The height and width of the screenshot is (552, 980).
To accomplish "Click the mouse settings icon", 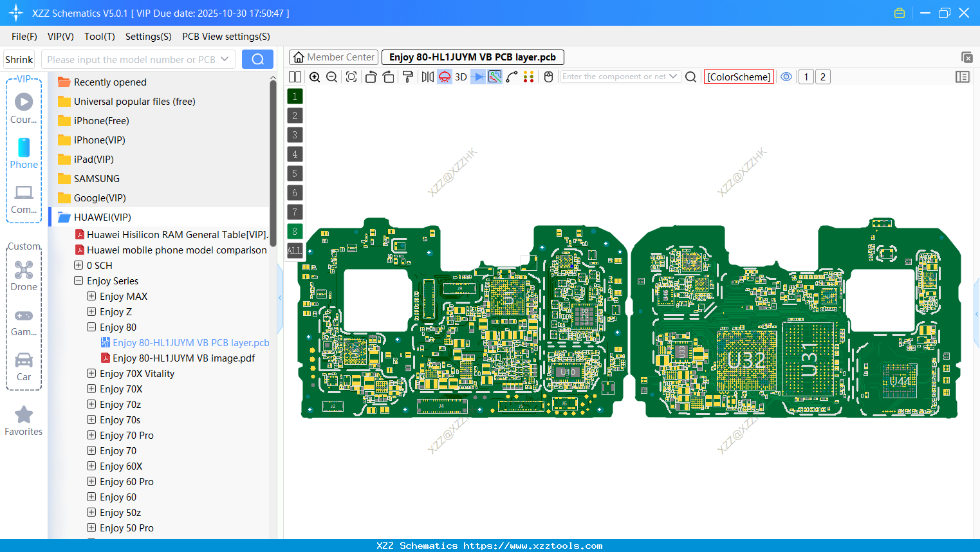I will 549,77.
